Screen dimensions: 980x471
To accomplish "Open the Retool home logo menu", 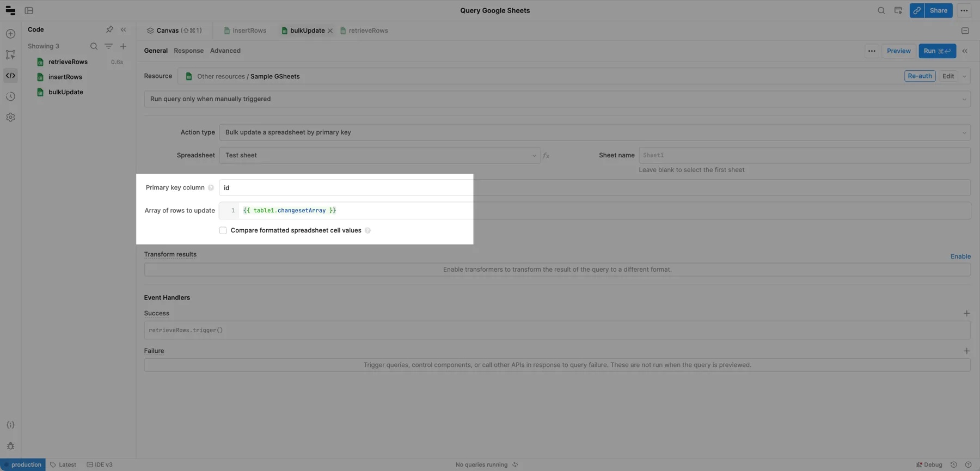I will (x=10, y=10).
